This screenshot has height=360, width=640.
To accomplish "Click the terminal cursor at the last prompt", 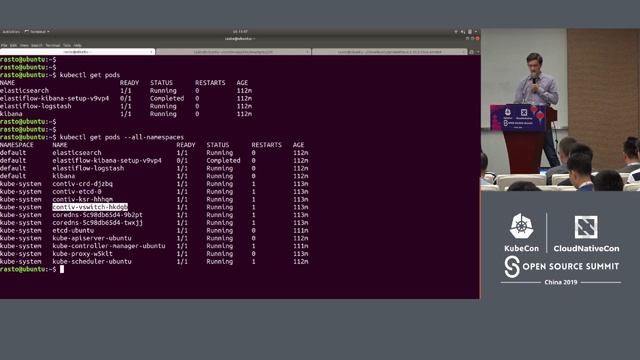I will 62,269.
